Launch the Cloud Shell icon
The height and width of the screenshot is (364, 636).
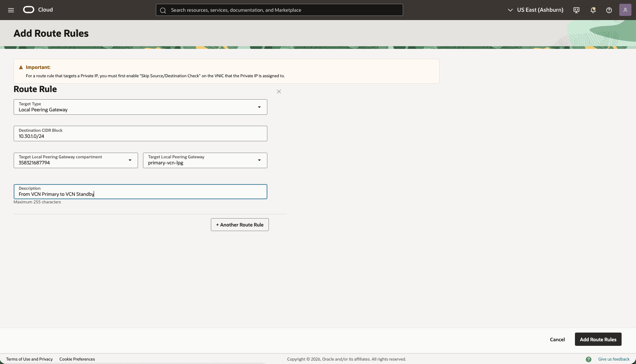(x=576, y=10)
